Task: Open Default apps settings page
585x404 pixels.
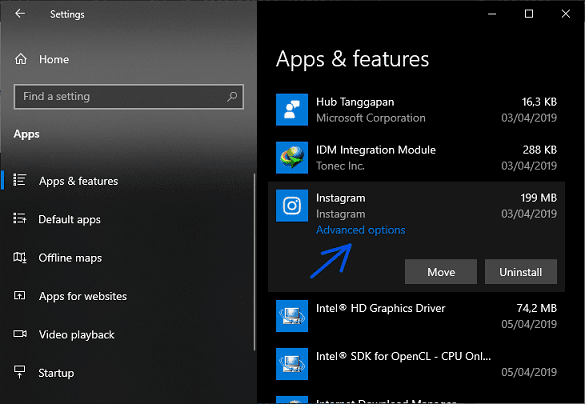Action: coord(128,219)
